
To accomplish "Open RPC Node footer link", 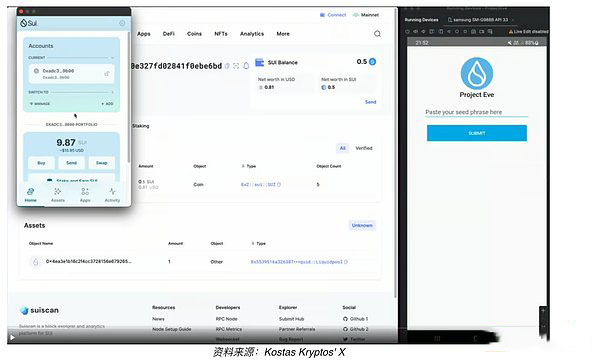I will coord(227,319).
